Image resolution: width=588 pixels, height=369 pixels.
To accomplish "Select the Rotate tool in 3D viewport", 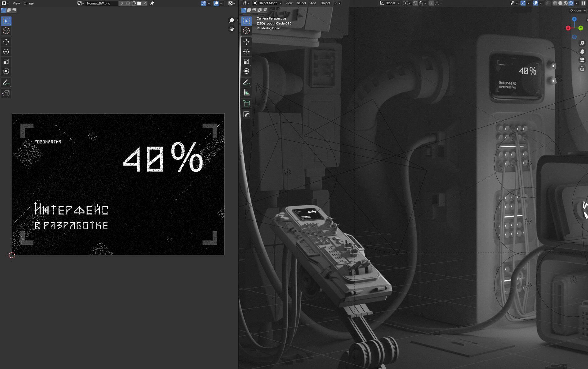I will coord(246,51).
